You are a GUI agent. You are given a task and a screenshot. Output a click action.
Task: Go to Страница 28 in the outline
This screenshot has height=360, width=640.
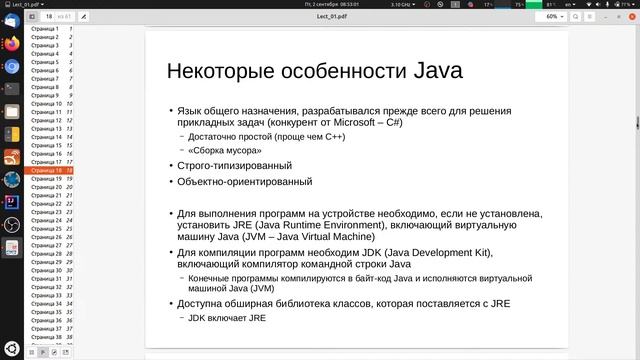[x=49, y=253]
